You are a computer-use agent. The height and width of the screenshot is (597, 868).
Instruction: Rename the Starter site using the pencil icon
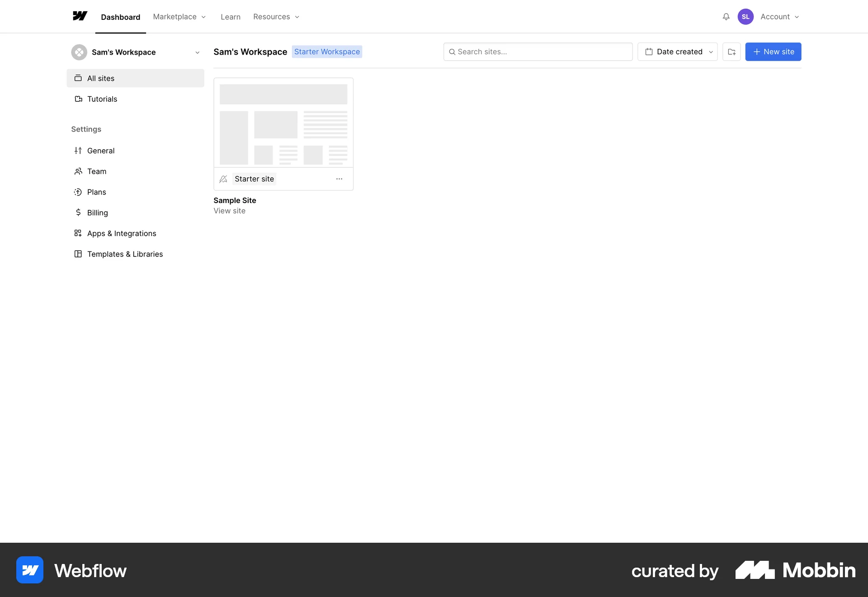pyautogui.click(x=223, y=179)
